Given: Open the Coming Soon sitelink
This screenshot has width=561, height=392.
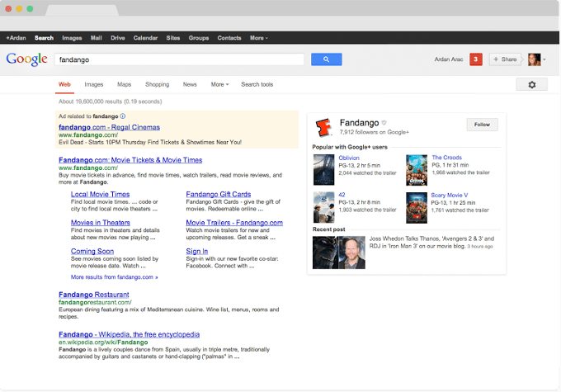Looking at the screenshot, I should (92, 252).
